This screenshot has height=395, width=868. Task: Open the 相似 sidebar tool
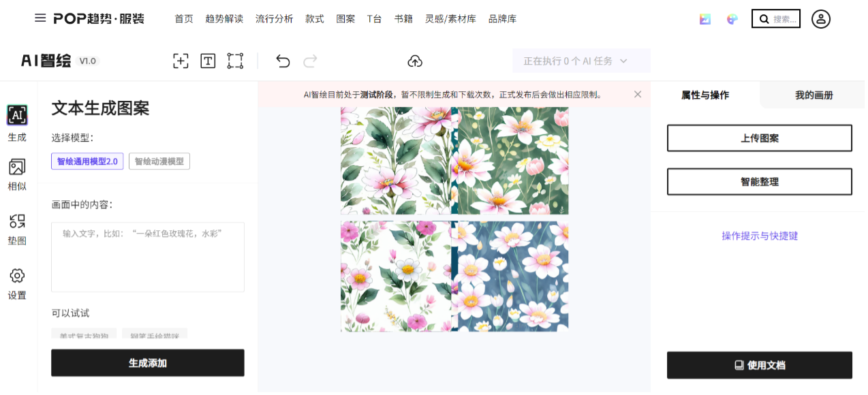(x=17, y=174)
